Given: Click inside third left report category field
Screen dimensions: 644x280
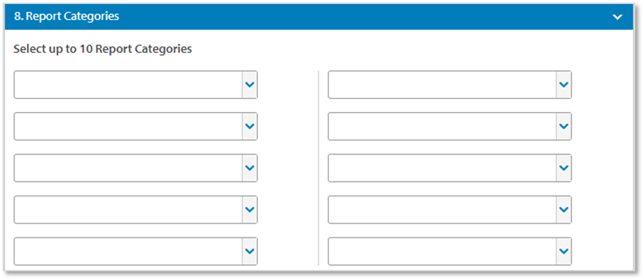Looking at the screenshot, I should point(128,167).
